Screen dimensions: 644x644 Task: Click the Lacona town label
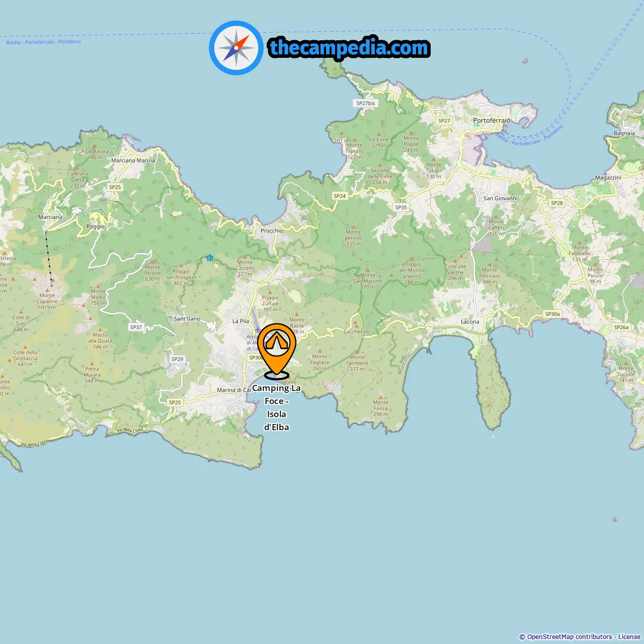470,321
